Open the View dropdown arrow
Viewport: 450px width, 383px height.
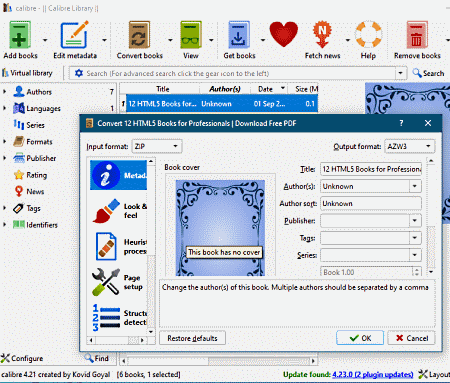coord(211,40)
